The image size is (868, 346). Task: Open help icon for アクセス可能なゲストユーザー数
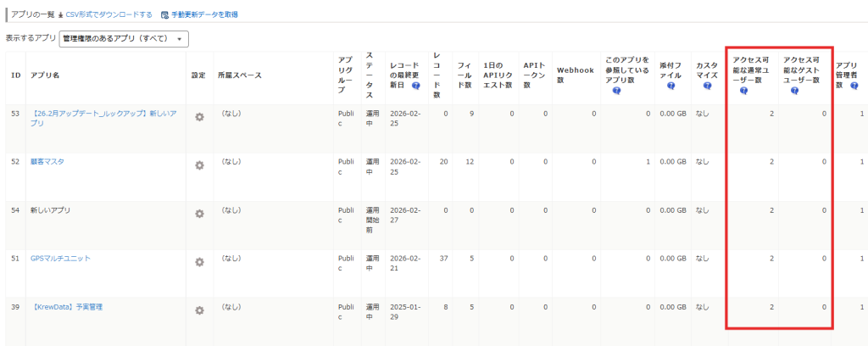click(795, 91)
